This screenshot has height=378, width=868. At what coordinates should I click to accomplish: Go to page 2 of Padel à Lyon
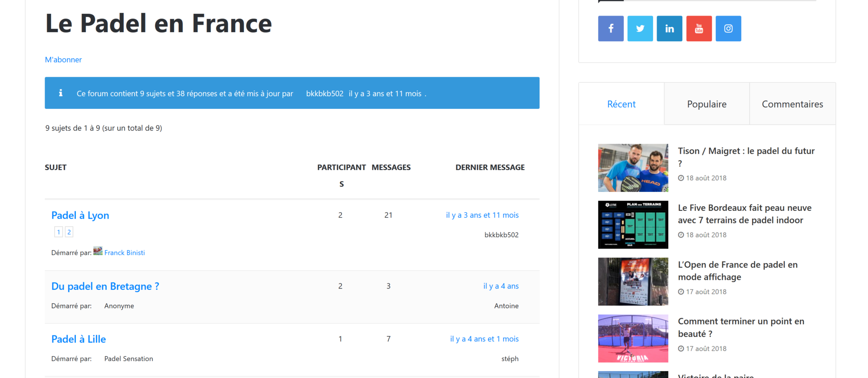(69, 232)
